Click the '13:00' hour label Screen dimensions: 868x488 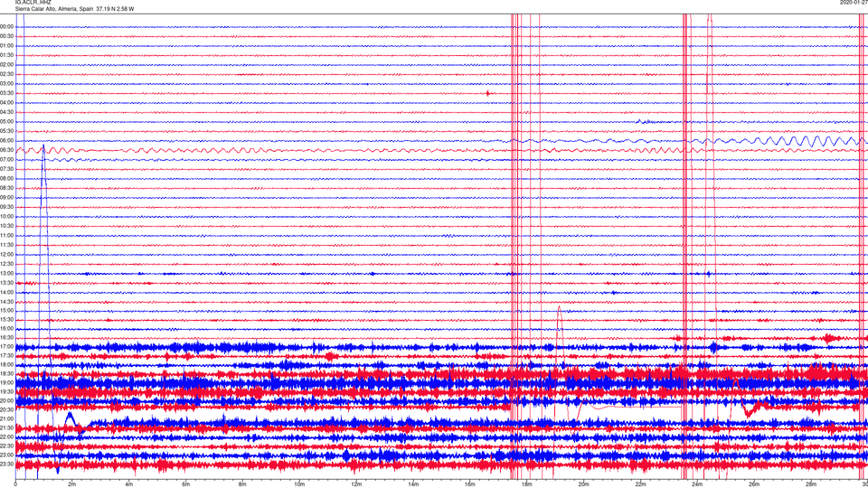tap(6, 273)
